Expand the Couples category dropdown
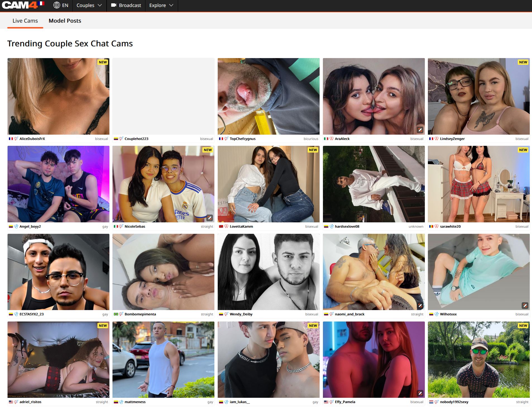 click(89, 5)
